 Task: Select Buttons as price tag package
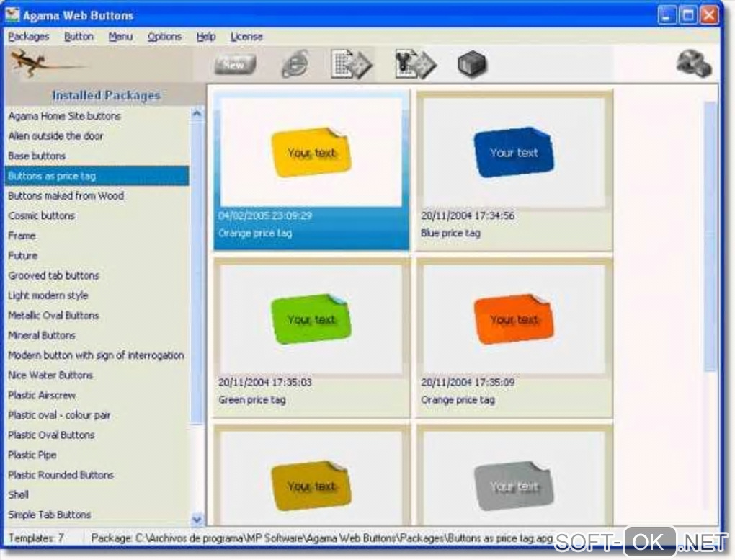(97, 176)
